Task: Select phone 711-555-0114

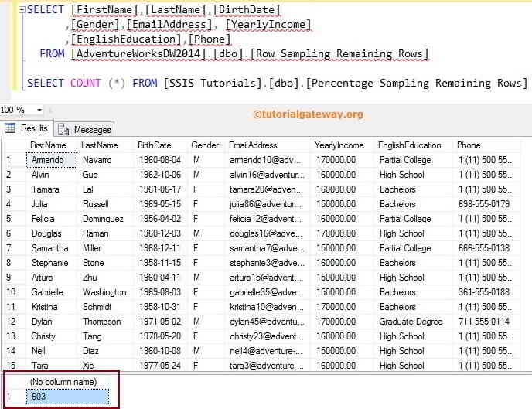Action: coord(486,322)
